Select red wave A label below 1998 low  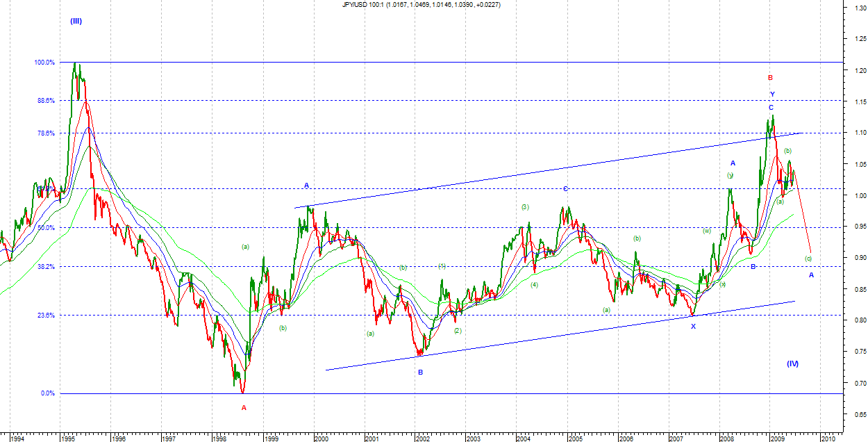tap(244, 408)
